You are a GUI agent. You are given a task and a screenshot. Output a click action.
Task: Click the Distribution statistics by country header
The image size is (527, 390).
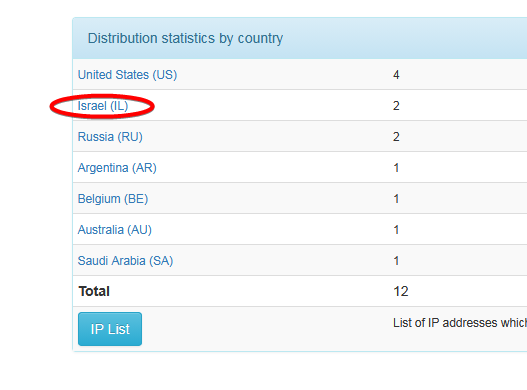pyautogui.click(x=185, y=38)
